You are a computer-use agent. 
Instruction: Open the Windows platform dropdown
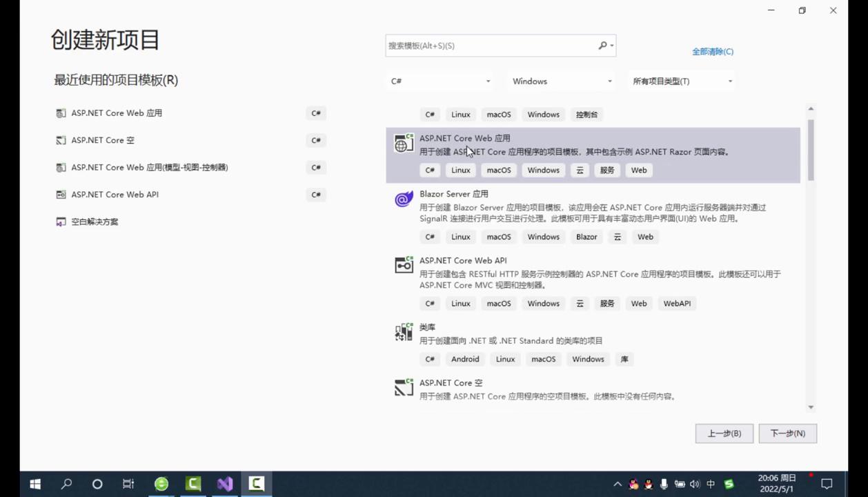560,81
